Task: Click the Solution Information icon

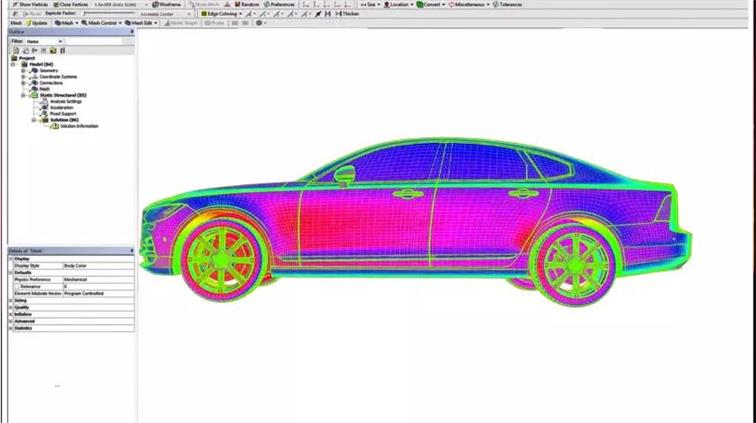Action: click(x=55, y=127)
